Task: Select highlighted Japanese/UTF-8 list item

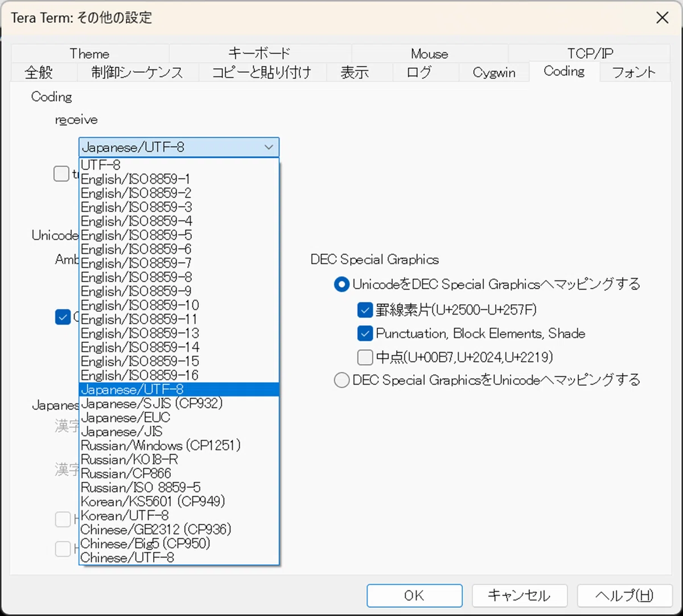Action: click(x=179, y=390)
